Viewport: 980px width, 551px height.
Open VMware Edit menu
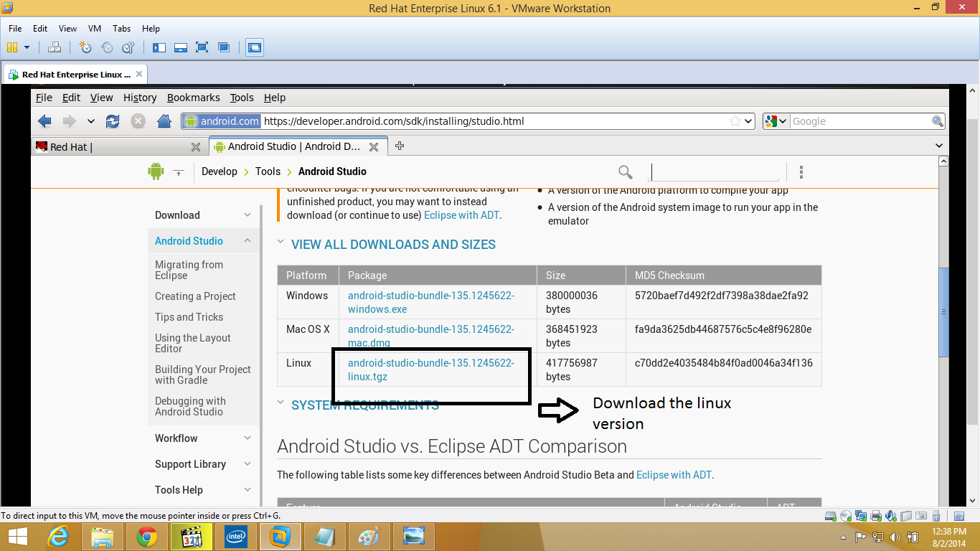click(x=40, y=29)
